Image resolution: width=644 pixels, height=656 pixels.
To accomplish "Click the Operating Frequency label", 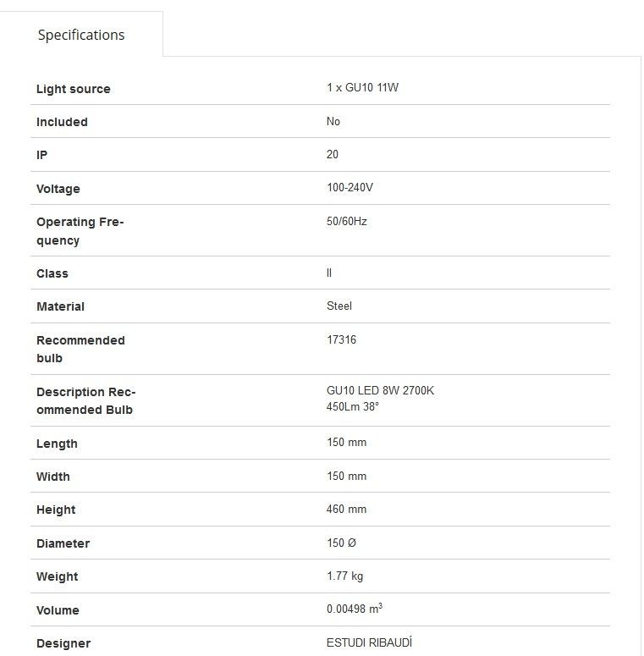I will (80, 231).
